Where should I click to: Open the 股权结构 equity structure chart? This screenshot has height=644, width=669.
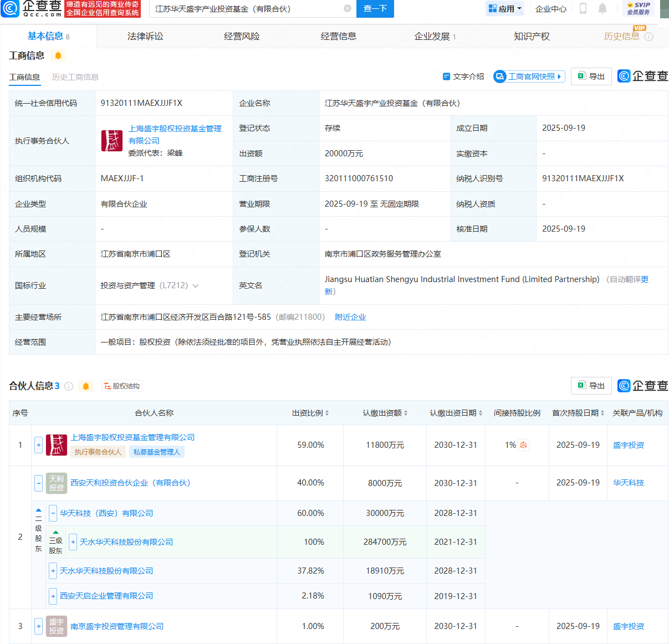tap(122, 386)
